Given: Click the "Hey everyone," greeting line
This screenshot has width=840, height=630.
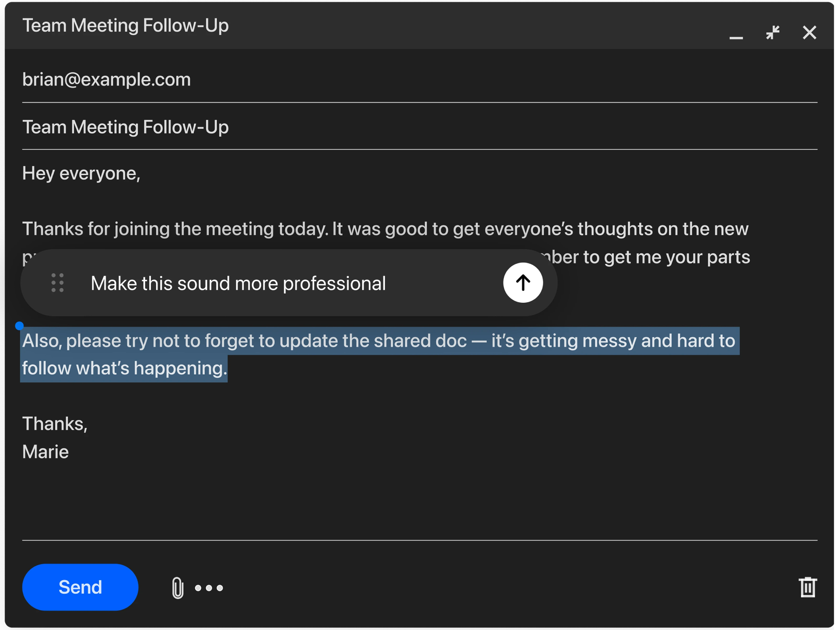Looking at the screenshot, I should pyautogui.click(x=81, y=174).
